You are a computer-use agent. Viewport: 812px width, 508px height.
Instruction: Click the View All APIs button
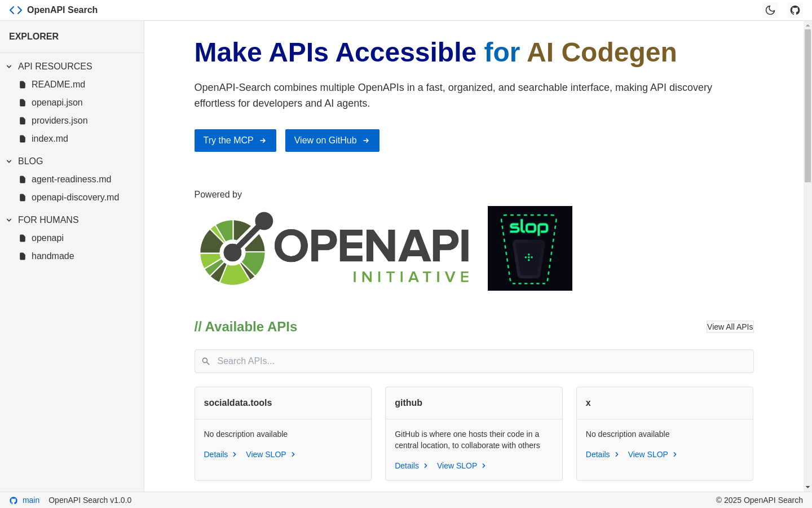[x=730, y=327]
